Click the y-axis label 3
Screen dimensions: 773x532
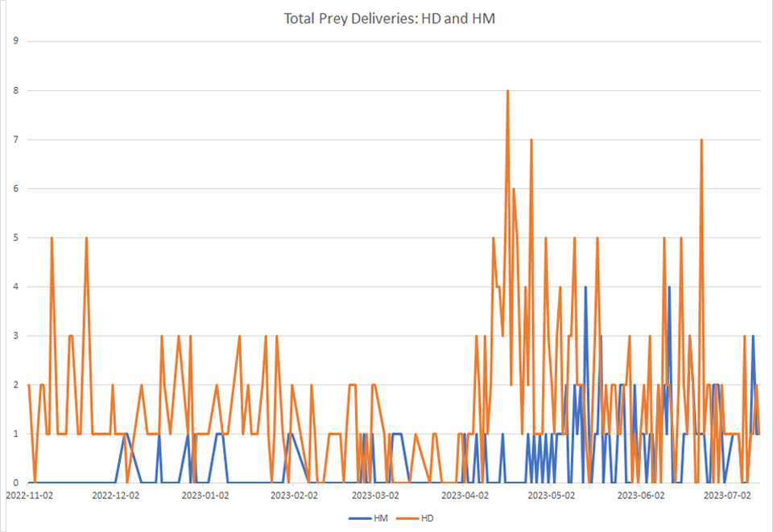click(16, 336)
